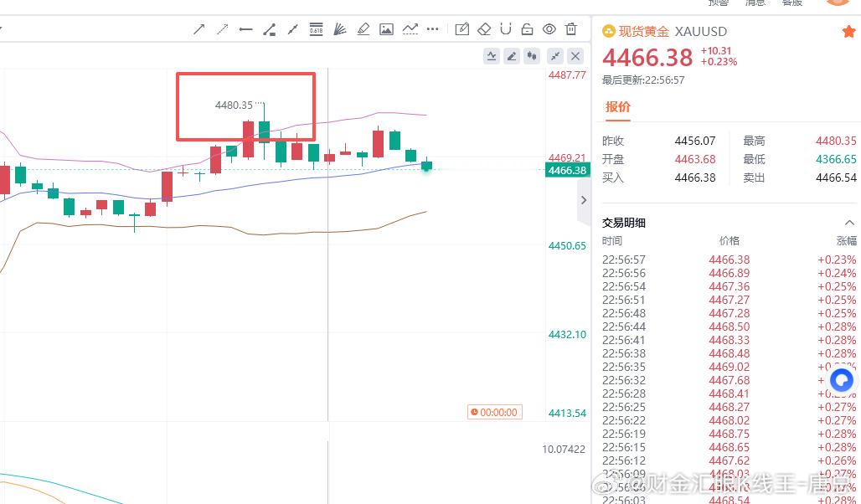The image size is (861, 504).
Task: Toggle drawings visibility eye icon
Action: coord(549,29)
